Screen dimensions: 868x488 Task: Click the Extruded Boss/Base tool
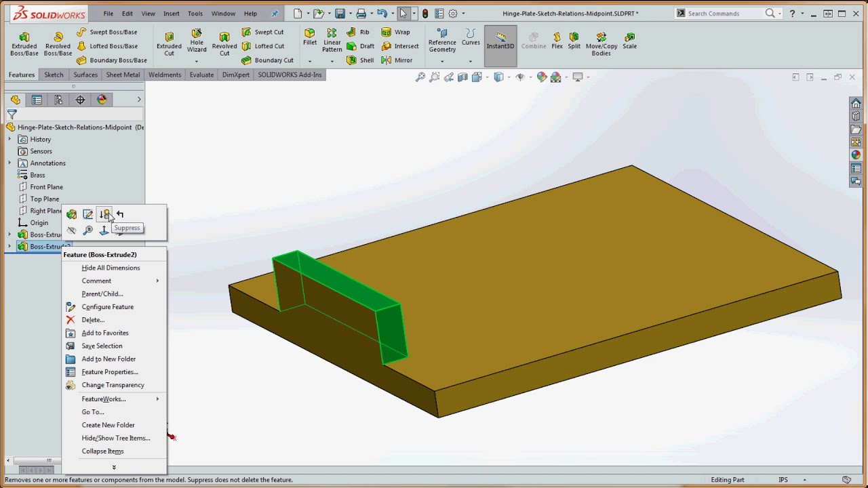coord(24,44)
